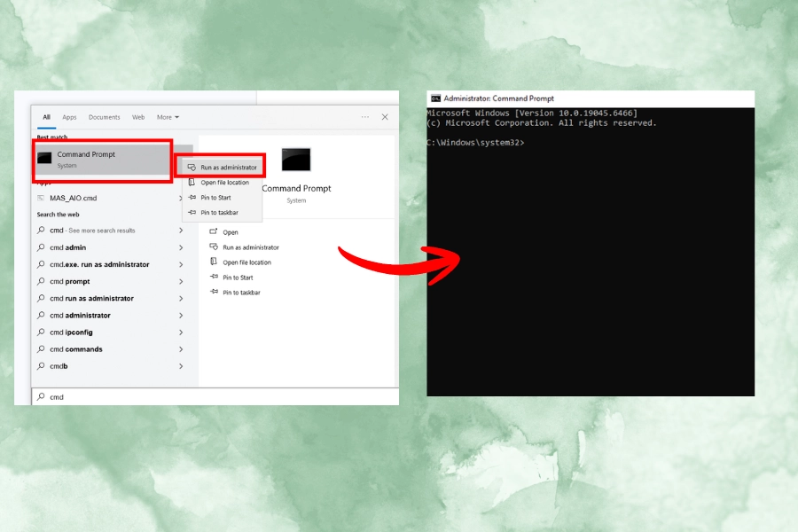This screenshot has width=798, height=532.
Task: Click the shield icon beside context Run as administrator
Action: (192, 167)
